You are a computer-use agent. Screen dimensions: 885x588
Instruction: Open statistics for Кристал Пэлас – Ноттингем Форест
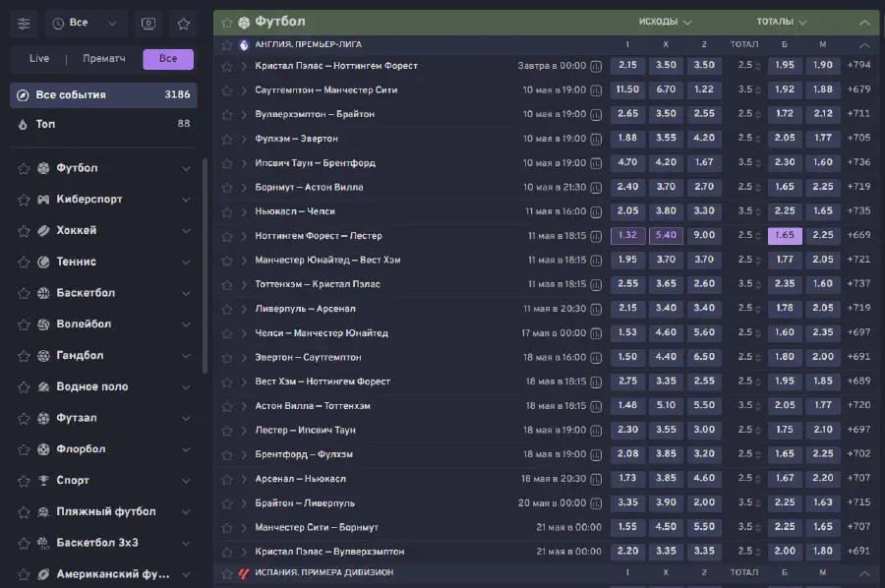tap(596, 67)
